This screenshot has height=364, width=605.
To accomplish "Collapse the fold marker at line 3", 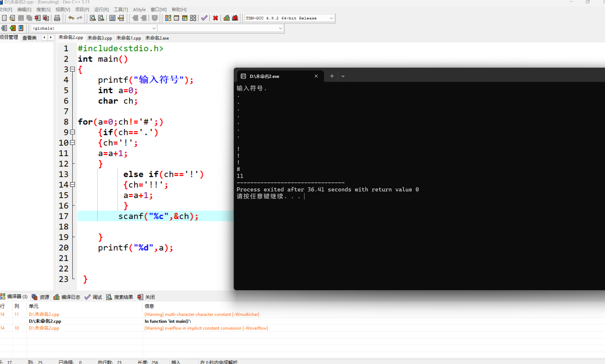I will pyautogui.click(x=72, y=69).
